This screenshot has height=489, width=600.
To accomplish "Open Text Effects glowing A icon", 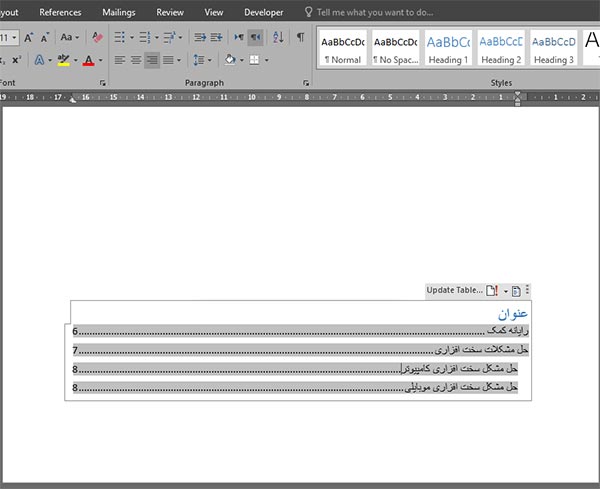I will coord(39,60).
